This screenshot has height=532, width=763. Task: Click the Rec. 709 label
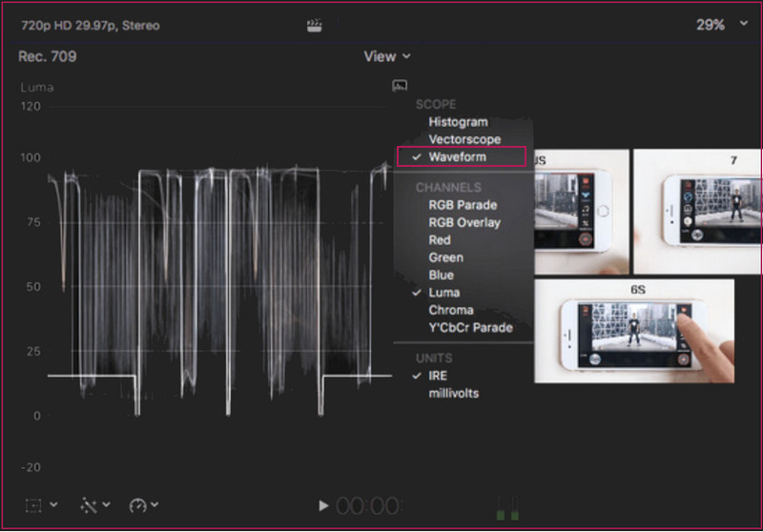(47, 56)
